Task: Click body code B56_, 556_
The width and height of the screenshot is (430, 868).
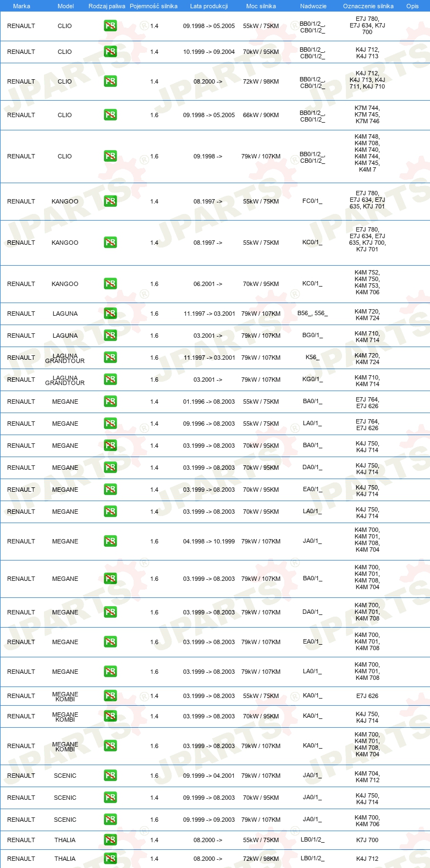Action: pos(312,314)
